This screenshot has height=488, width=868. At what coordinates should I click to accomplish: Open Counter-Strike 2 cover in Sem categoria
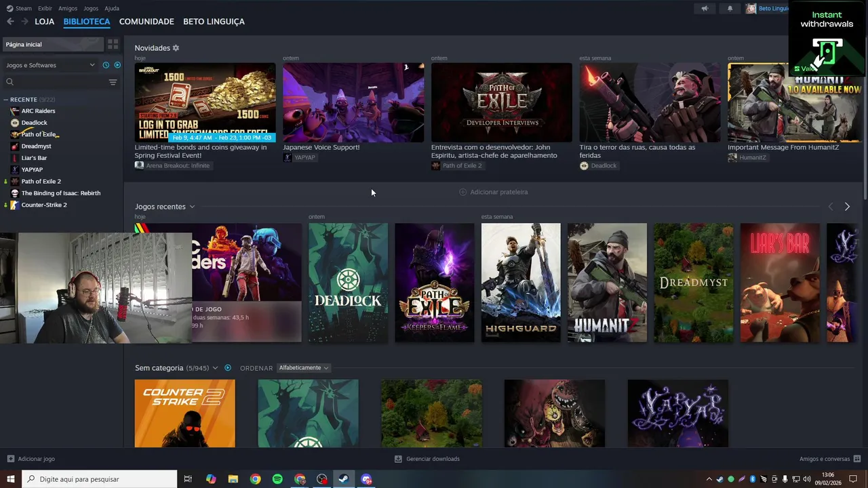pos(185,413)
